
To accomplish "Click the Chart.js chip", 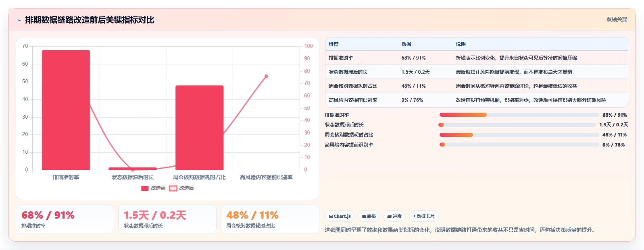I will (x=340, y=216).
